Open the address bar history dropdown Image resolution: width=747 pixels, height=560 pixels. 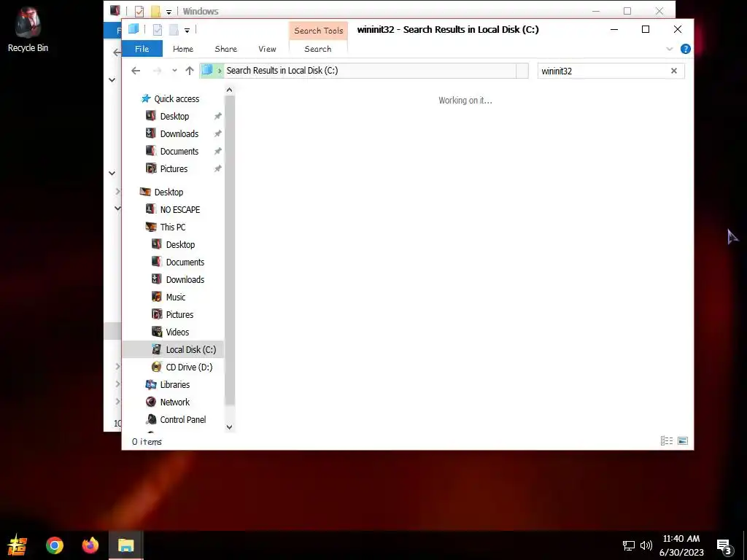[x=522, y=71]
